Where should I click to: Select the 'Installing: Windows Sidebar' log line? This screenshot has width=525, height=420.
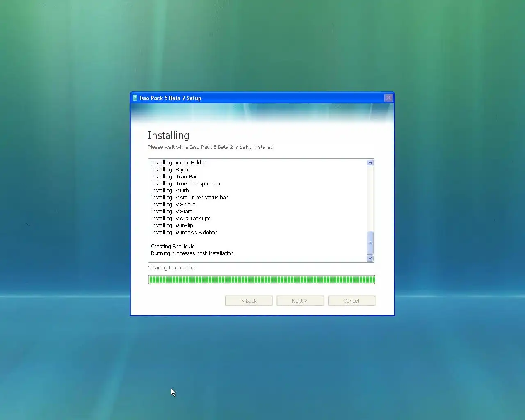coord(183,233)
